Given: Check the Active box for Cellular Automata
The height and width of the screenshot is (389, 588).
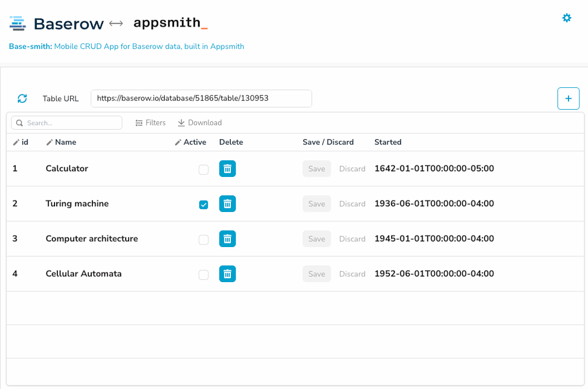Looking at the screenshot, I should [203, 275].
